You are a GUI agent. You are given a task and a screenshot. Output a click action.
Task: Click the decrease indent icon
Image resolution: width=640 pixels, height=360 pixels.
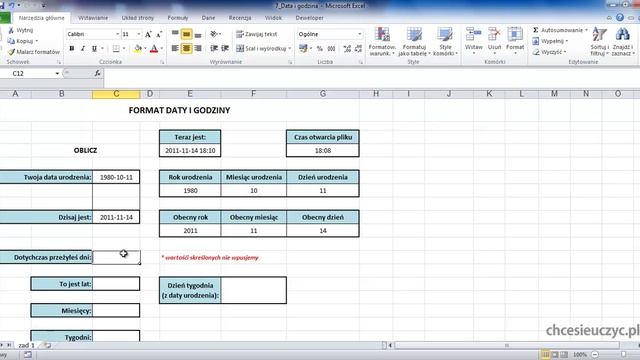point(214,49)
